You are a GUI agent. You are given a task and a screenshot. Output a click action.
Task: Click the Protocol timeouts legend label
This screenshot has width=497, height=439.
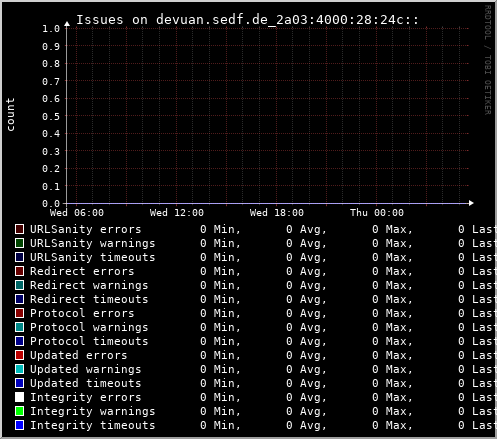click(x=89, y=341)
